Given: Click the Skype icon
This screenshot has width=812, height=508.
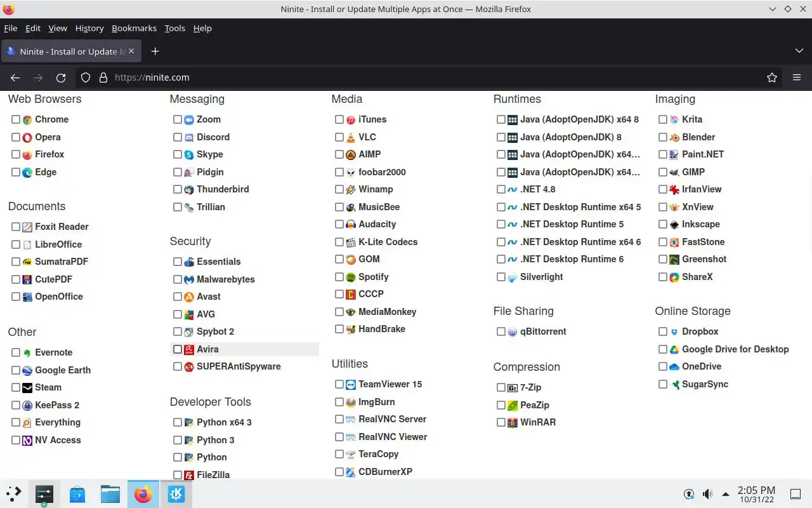Looking at the screenshot, I should pyautogui.click(x=189, y=154).
